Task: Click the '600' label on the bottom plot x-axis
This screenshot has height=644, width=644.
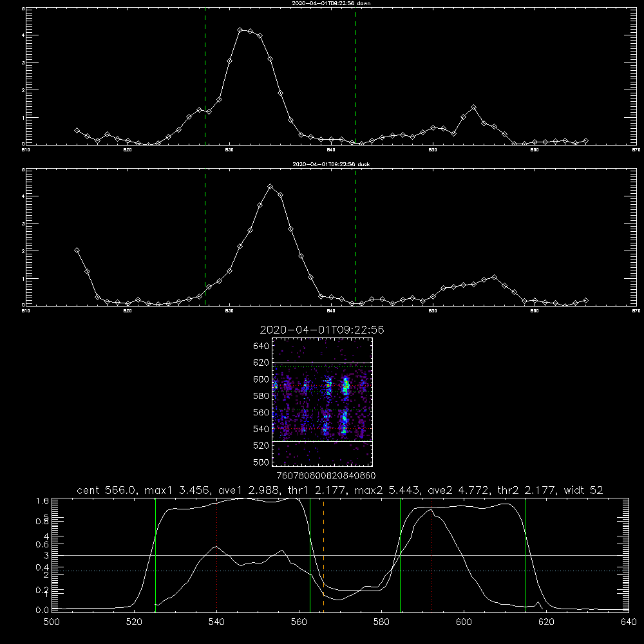Action: [x=464, y=622]
